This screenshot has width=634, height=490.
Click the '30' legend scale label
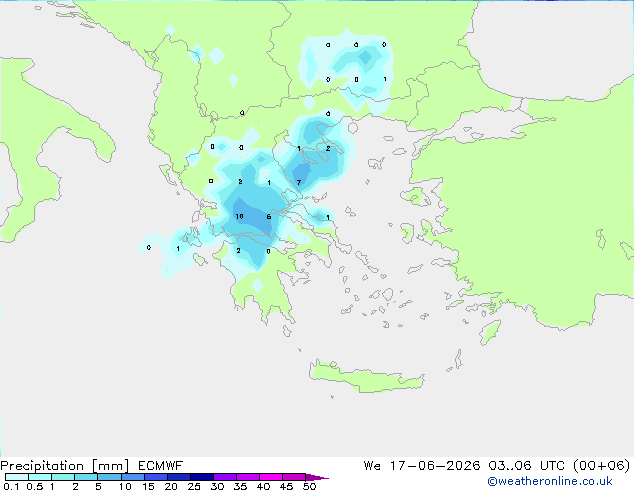217,486
